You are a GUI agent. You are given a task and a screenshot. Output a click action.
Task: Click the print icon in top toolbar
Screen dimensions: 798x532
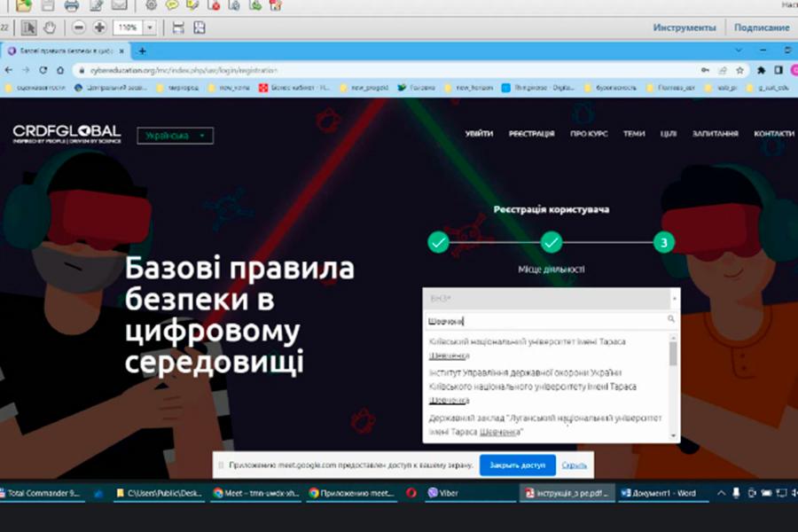(72, 6)
